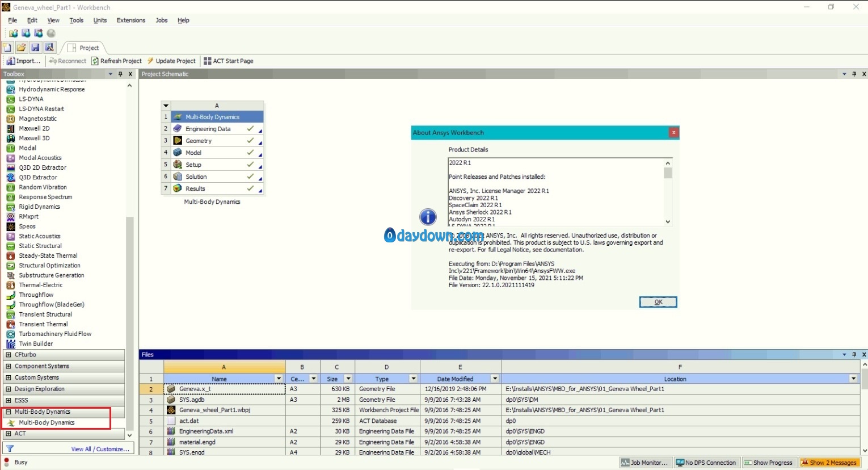Click the Import toolbar button
Screen dimensions: 868x470
(23, 61)
